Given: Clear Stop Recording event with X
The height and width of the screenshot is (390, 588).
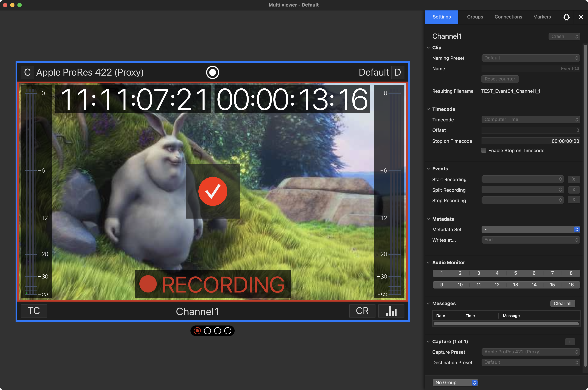Looking at the screenshot, I should 574,200.
